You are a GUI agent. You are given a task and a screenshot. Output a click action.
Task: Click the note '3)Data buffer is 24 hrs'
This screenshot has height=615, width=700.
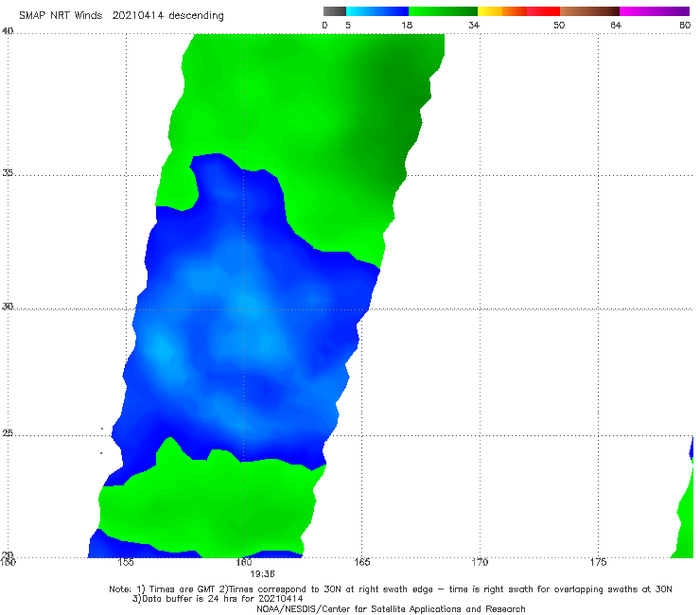click(218, 599)
